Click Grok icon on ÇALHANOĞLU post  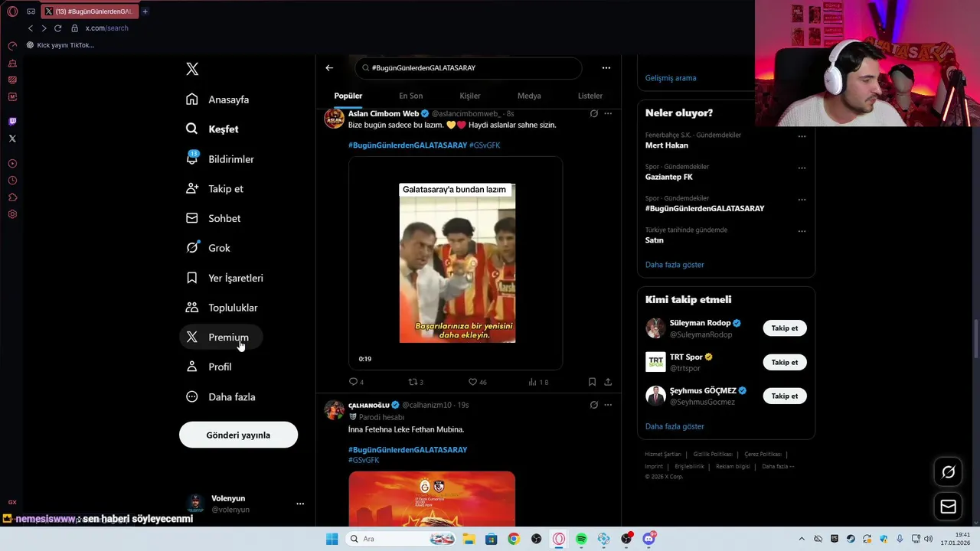click(593, 405)
